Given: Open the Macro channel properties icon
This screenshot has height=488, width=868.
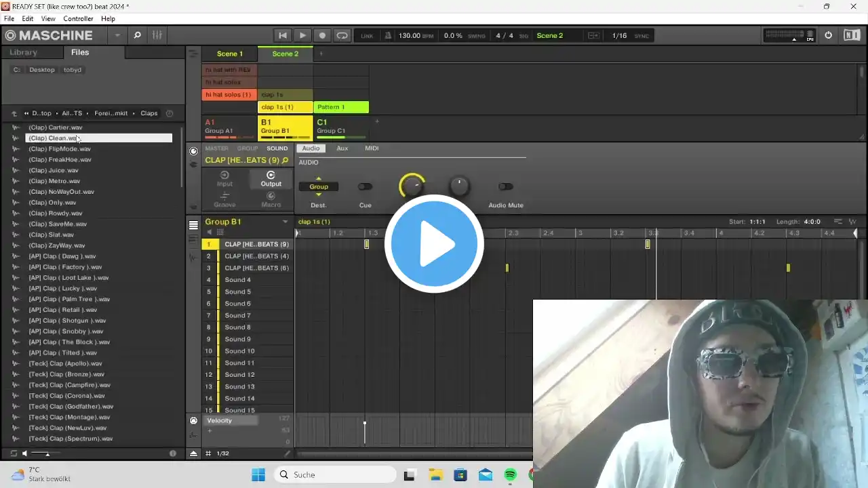Looking at the screenshot, I should pos(271,200).
